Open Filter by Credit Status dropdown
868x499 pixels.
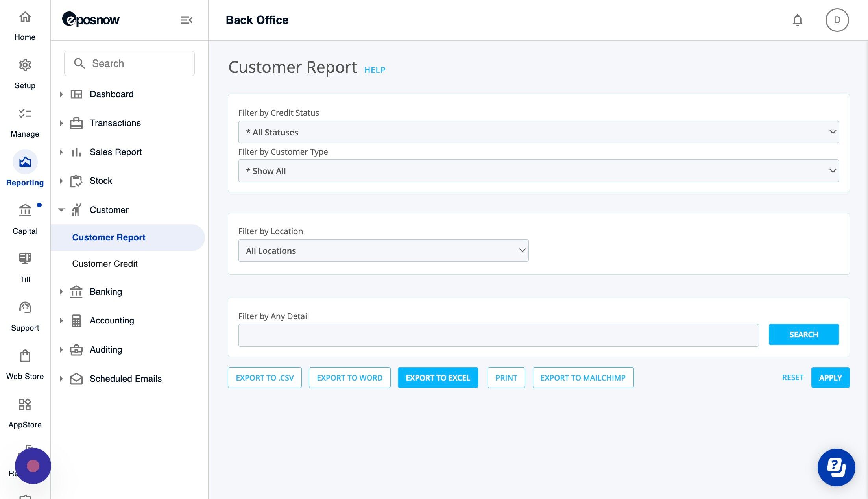click(x=538, y=132)
